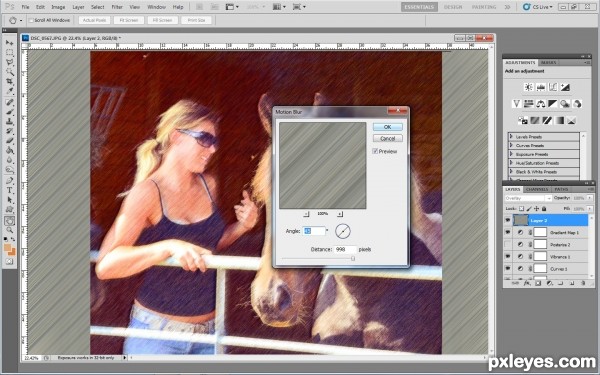The width and height of the screenshot is (600, 375).
Task: Hide the Vibrance 1 layer
Action: (x=507, y=256)
